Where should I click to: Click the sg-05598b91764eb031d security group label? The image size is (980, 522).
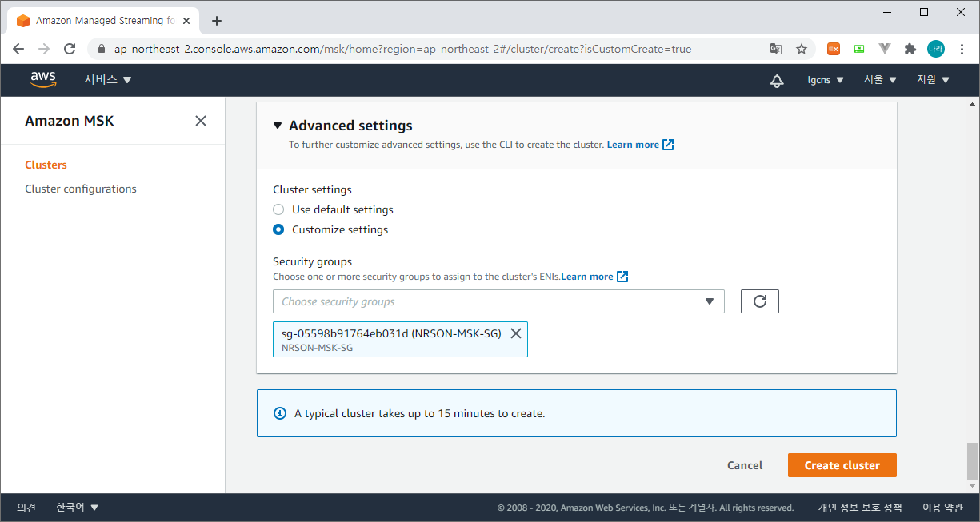(x=391, y=333)
